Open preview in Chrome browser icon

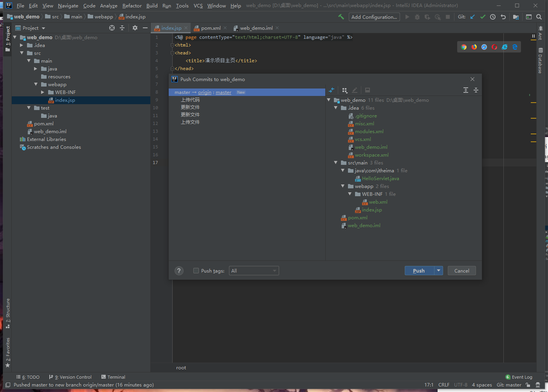[x=464, y=47]
